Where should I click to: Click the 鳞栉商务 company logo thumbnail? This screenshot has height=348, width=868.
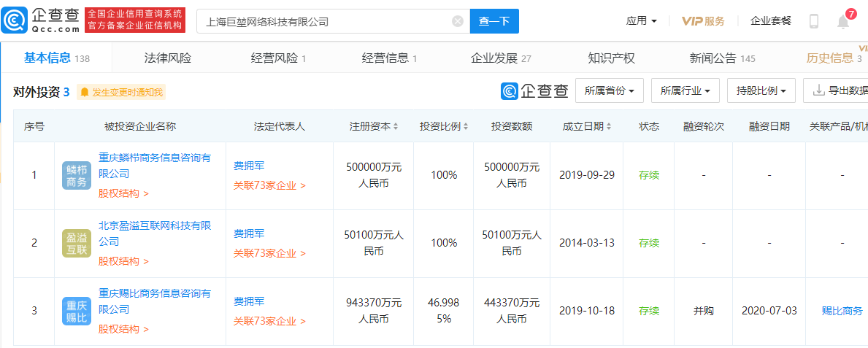[x=77, y=175]
